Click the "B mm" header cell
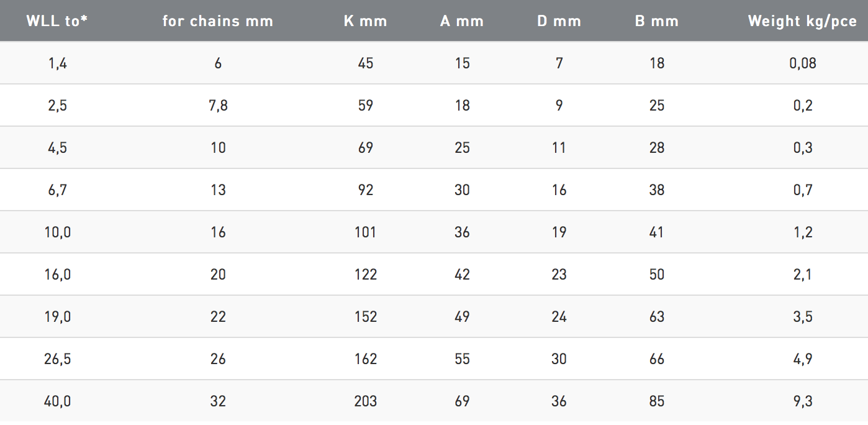The width and height of the screenshot is (868, 425). (x=657, y=21)
